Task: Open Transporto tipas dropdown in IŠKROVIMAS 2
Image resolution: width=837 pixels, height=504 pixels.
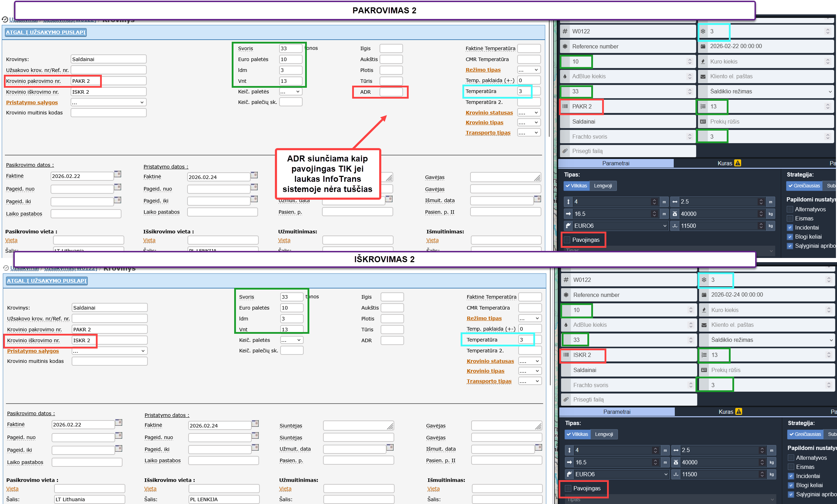Action: (530, 381)
